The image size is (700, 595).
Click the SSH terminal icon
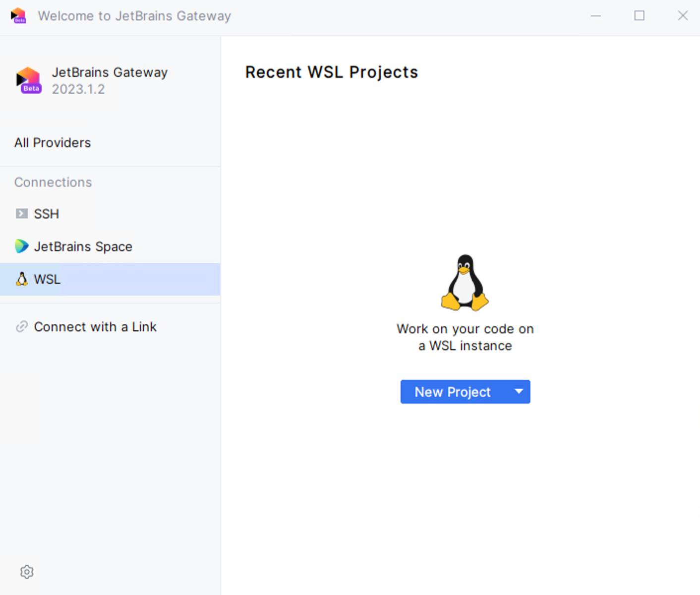pyautogui.click(x=21, y=214)
